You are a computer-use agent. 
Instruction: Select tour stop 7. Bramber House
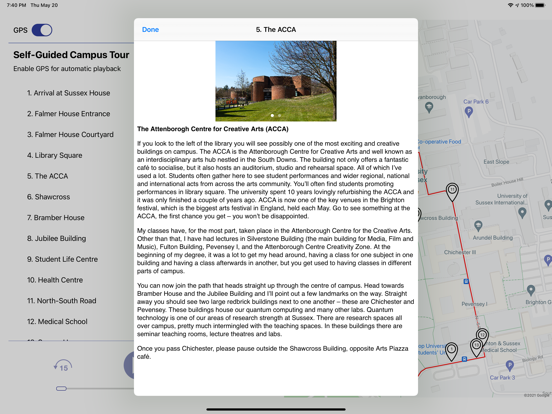[x=56, y=218]
